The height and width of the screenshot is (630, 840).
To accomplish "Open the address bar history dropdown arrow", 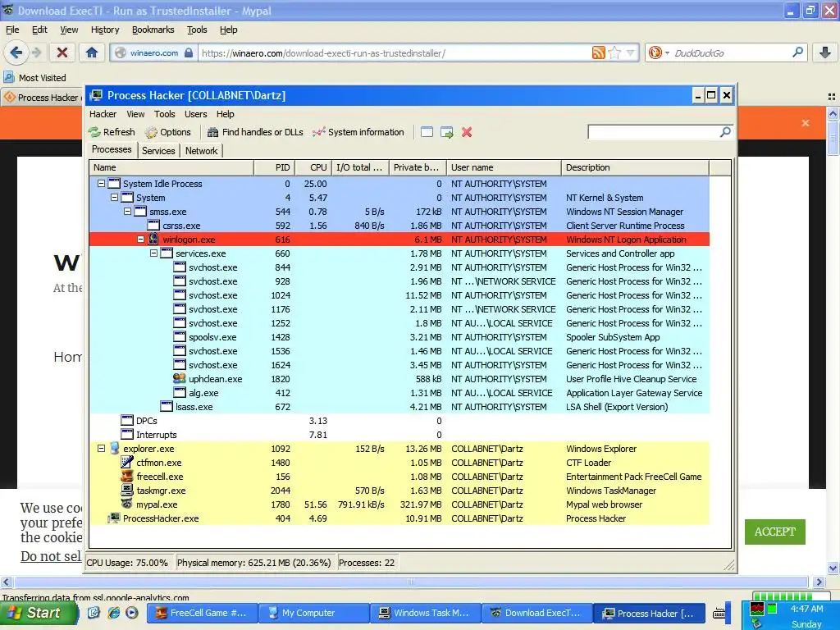I will pyautogui.click(x=631, y=52).
